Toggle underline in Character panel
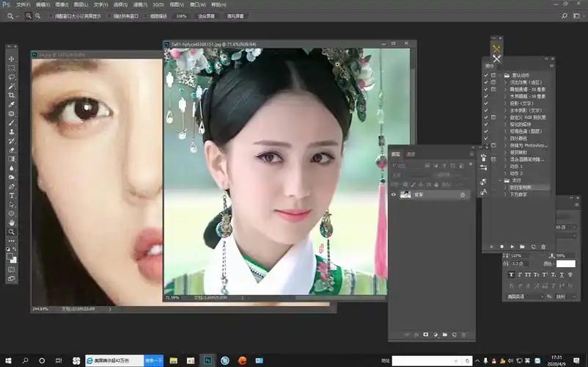Screen dimensions: 588x367 coord(562,275)
